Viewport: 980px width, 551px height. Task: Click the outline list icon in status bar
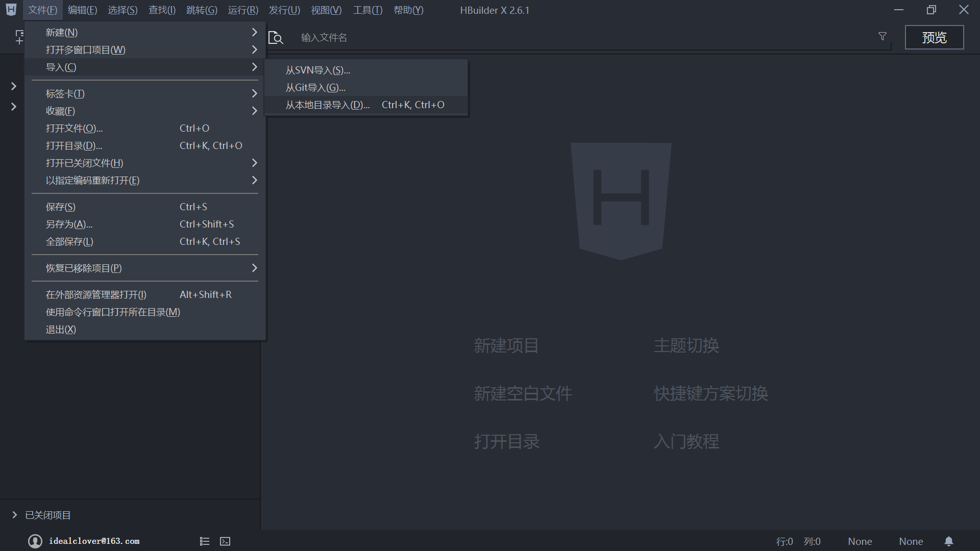(x=205, y=541)
